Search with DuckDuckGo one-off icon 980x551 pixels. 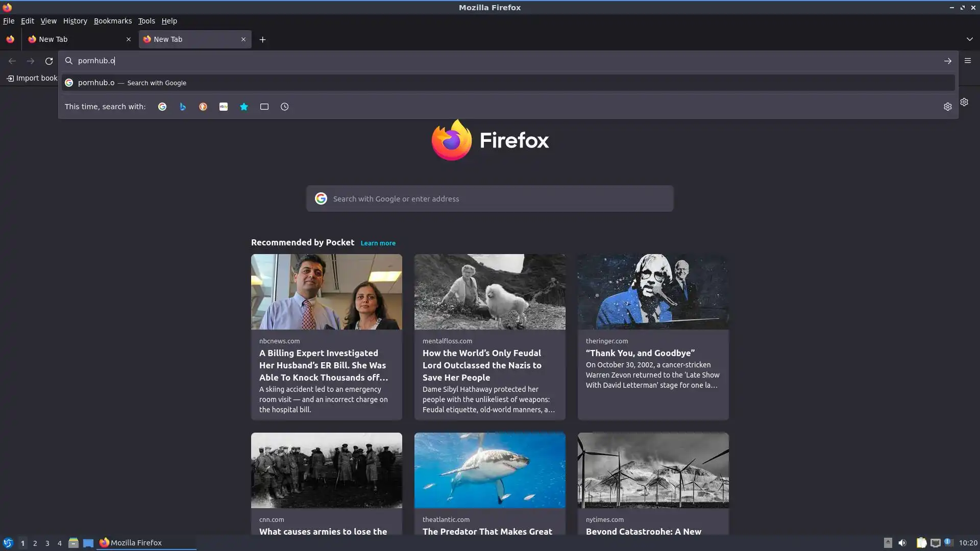pos(203,107)
